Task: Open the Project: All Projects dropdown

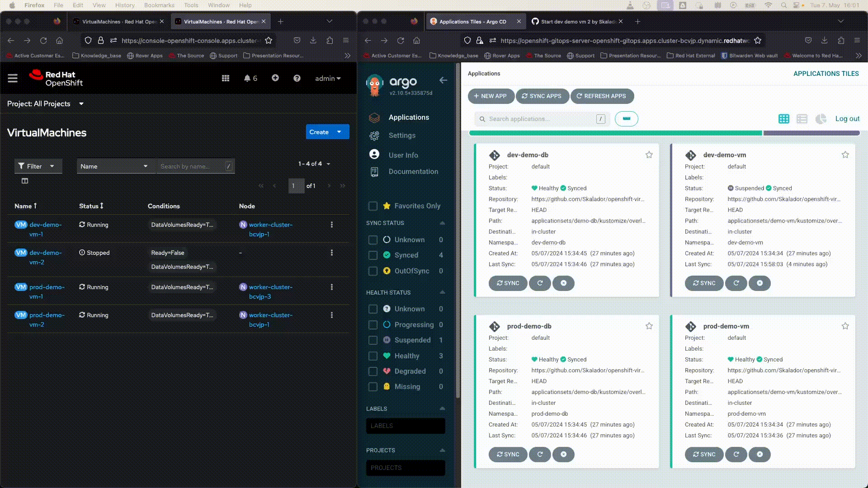Action: click(x=45, y=104)
